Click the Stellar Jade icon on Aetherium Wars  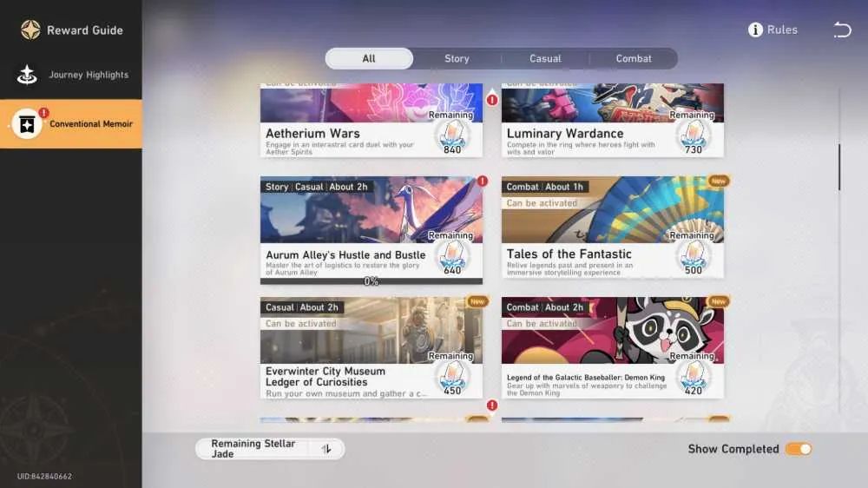click(x=451, y=134)
